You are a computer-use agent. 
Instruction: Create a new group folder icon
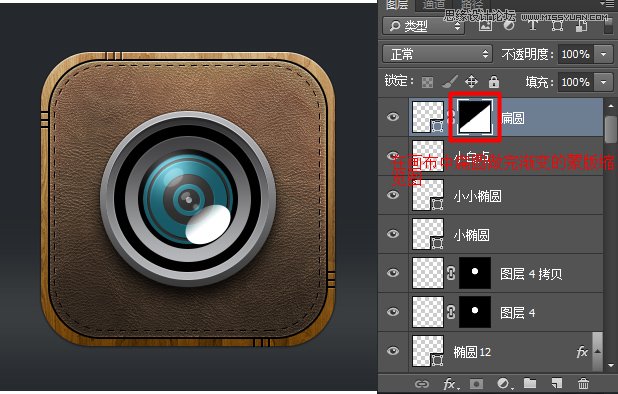pos(530,383)
